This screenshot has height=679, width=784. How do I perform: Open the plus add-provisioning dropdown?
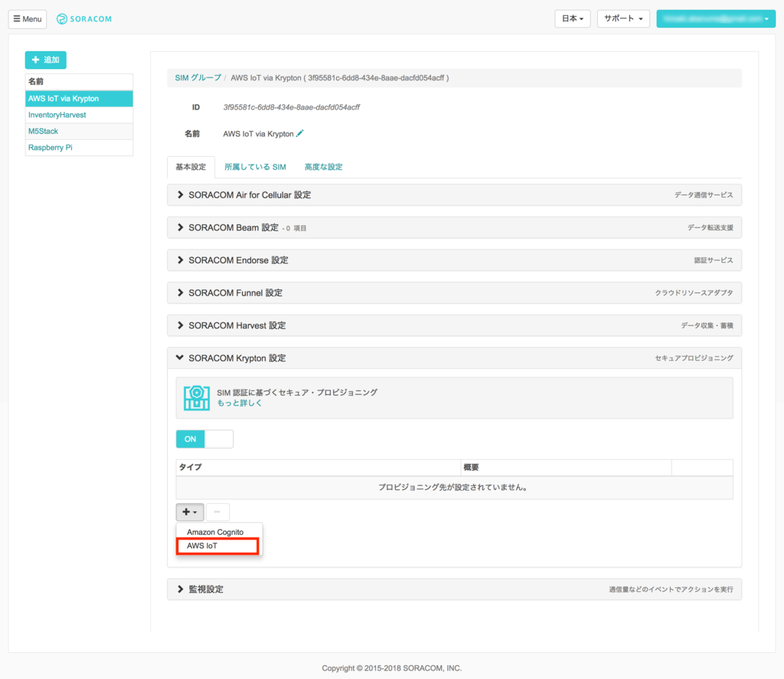coord(190,512)
